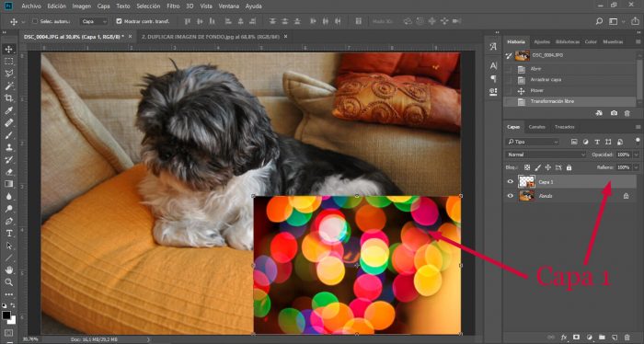Select the History Brush tool
Screen dimensions: 644x344
pos(8,160)
